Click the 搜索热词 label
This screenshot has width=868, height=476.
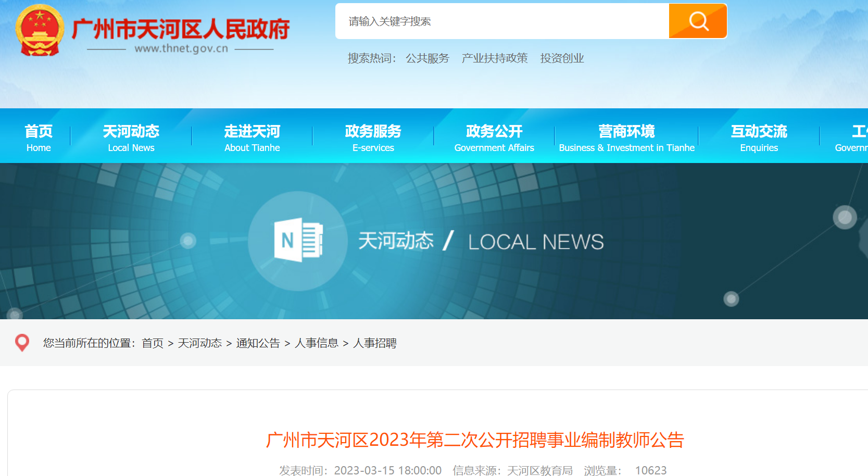[x=372, y=58]
